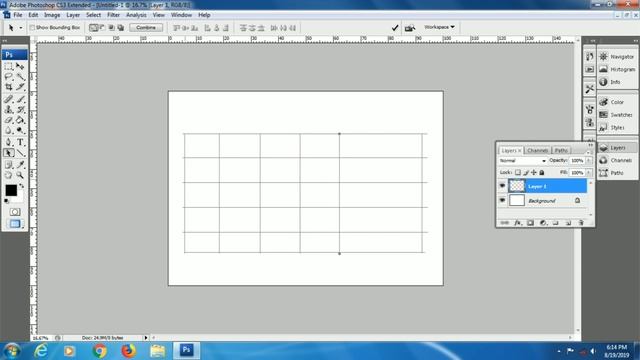Select the Zoom tool
The image size is (640, 360).
20,175
